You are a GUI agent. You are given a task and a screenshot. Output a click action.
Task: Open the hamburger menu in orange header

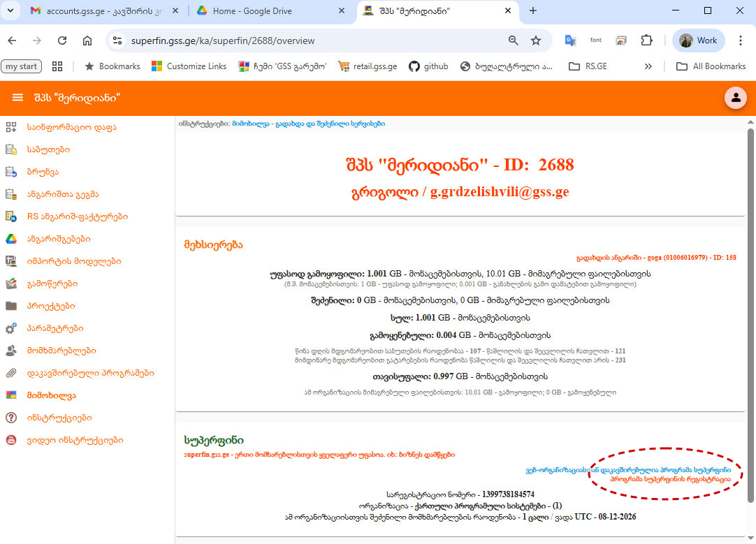(18, 98)
